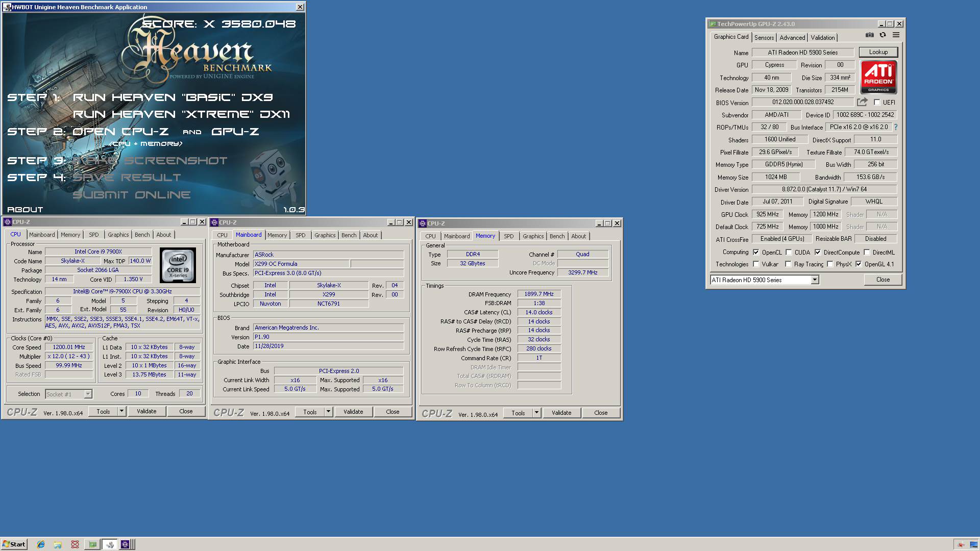This screenshot has width=980, height=551.
Task: Toggle the DirectCompute checkbox
Action: (818, 252)
